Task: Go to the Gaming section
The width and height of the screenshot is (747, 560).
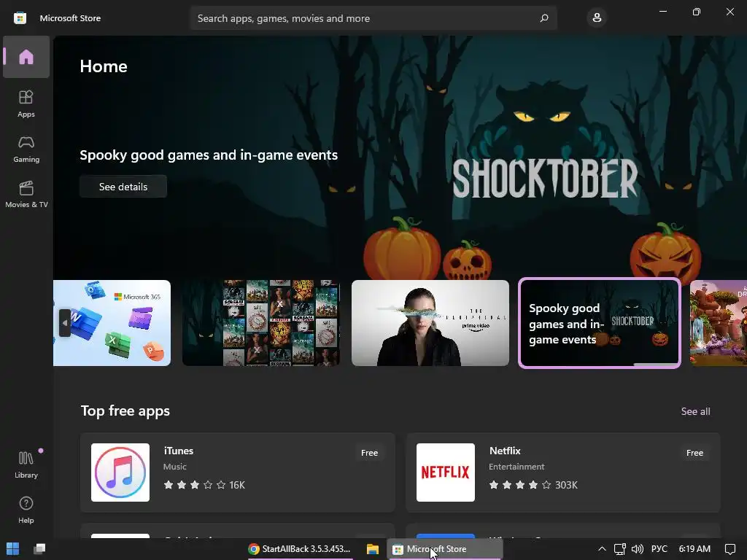Action: [26, 149]
